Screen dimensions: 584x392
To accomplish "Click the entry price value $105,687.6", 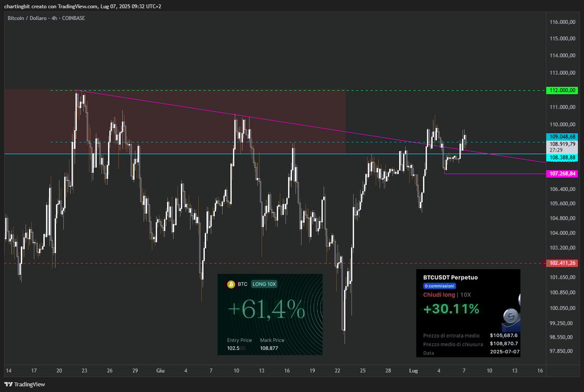I will click(x=504, y=335).
